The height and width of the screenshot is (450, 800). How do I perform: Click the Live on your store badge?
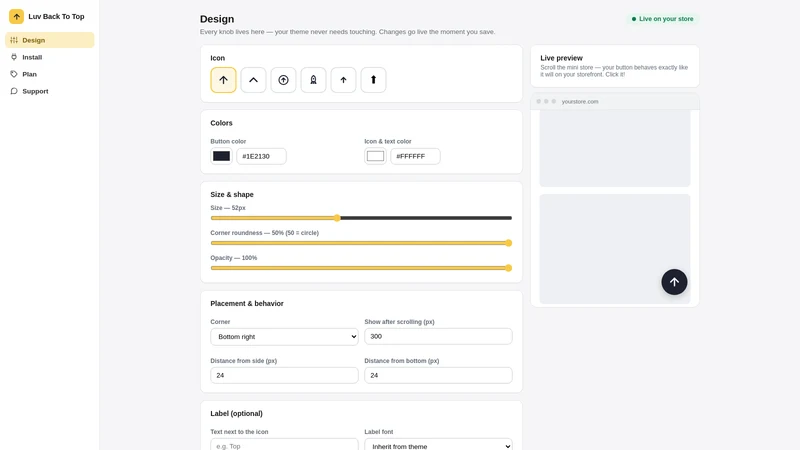(662, 19)
